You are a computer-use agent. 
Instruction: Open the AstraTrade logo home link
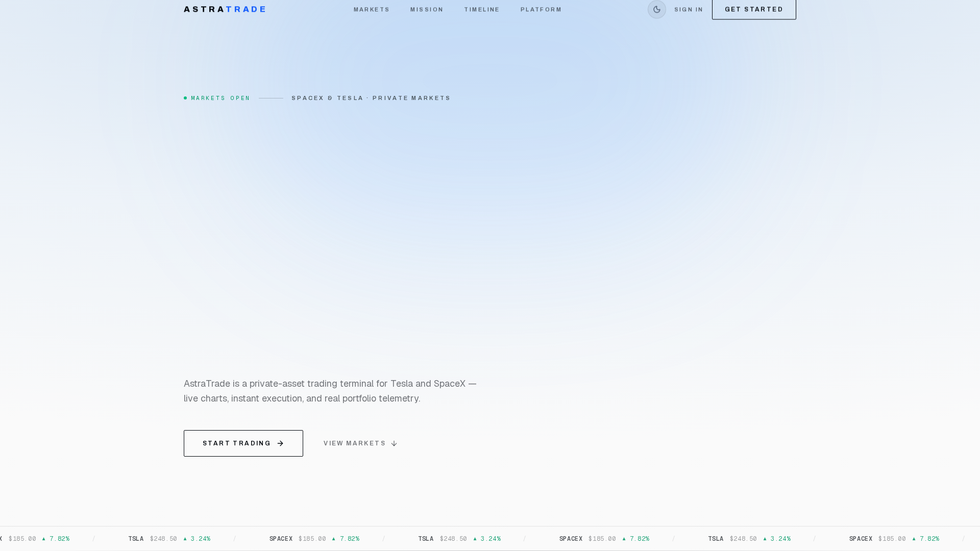point(225,9)
